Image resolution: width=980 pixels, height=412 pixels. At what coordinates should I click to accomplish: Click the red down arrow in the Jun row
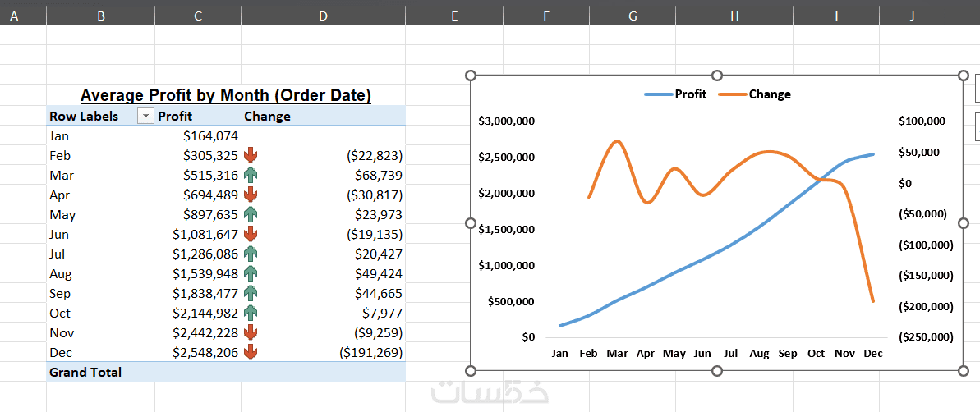click(251, 235)
